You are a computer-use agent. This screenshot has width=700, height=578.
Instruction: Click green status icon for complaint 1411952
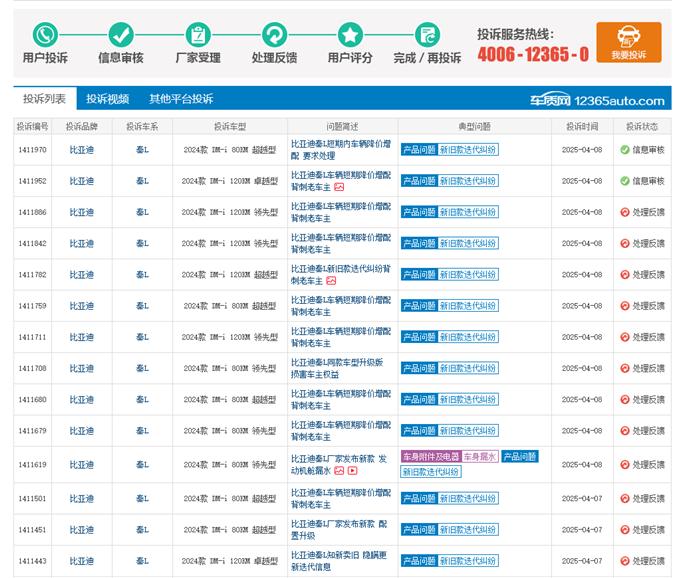tap(625, 181)
